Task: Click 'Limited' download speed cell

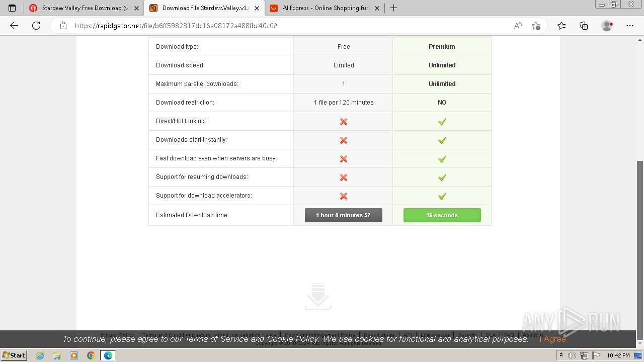Action: (x=344, y=65)
